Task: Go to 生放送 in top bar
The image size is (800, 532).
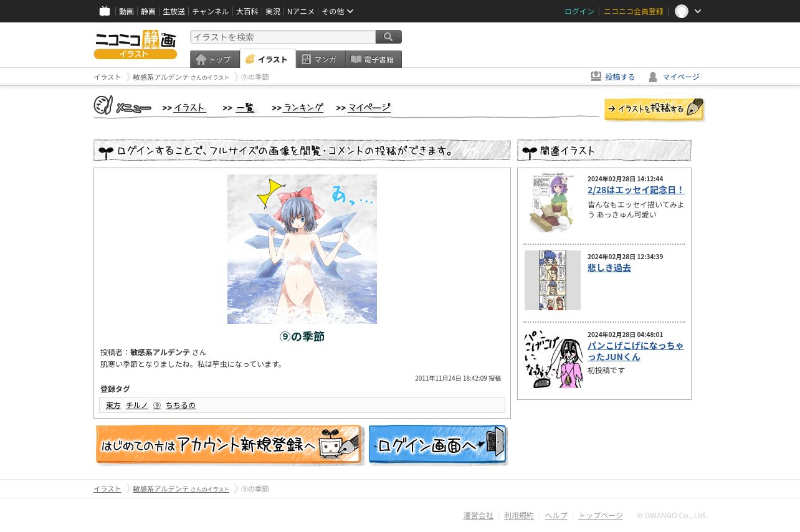Action: 174,11
